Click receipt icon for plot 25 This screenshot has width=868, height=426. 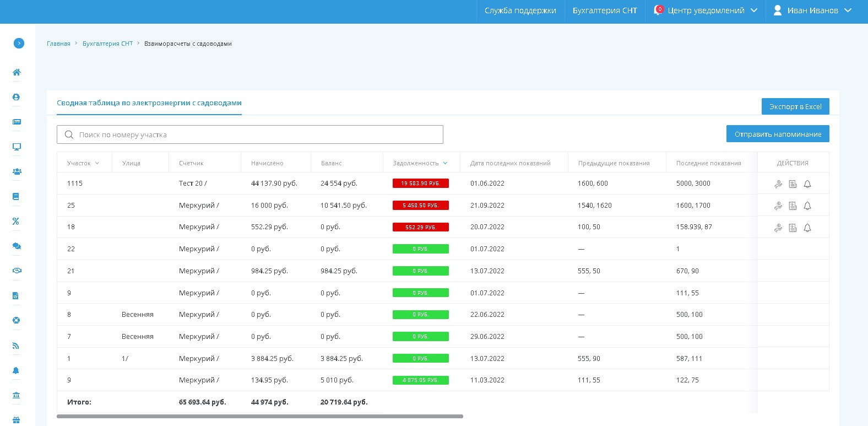pos(793,206)
